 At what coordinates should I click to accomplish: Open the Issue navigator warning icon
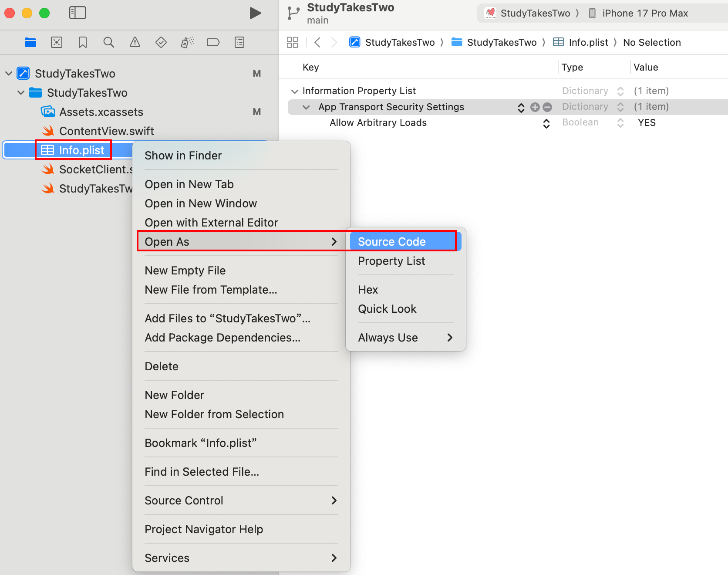tap(135, 42)
